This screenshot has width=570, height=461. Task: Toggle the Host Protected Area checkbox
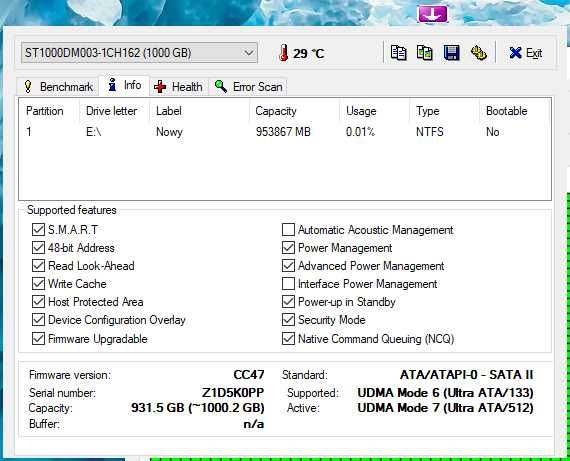pyautogui.click(x=38, y=302)
